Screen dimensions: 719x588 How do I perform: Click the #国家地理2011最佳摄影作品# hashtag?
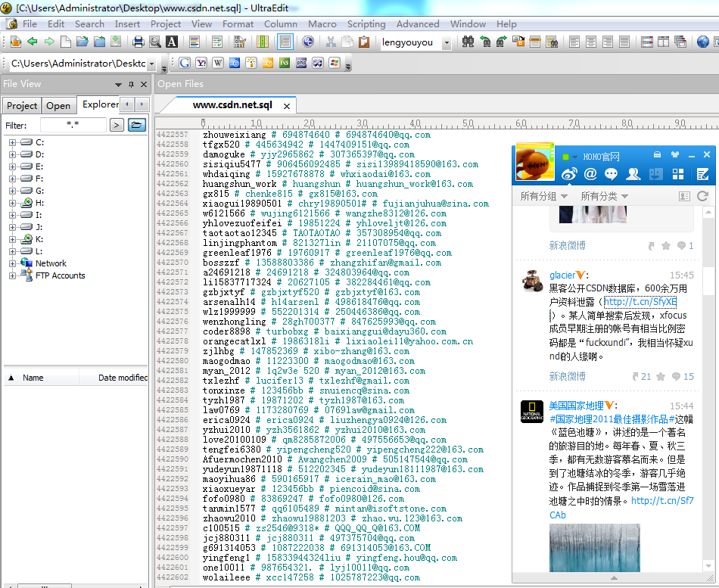point(612,419)
